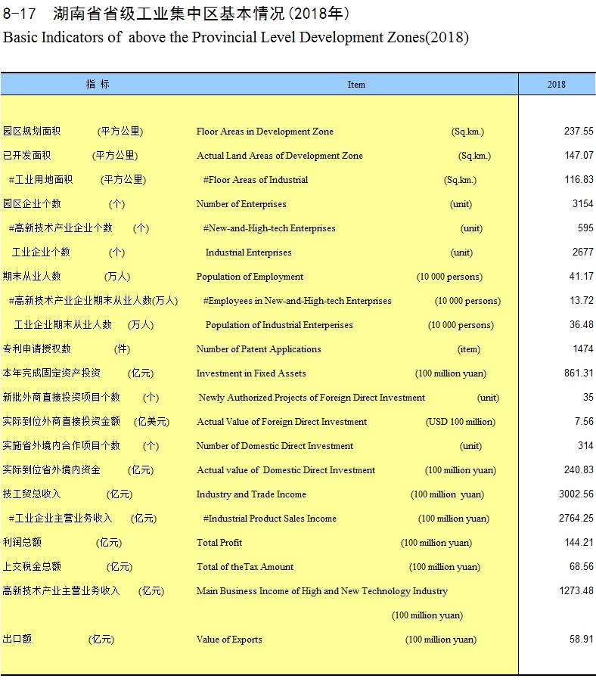
Task: Click the Chinese label '利润总额'
Action: (22, 542)
